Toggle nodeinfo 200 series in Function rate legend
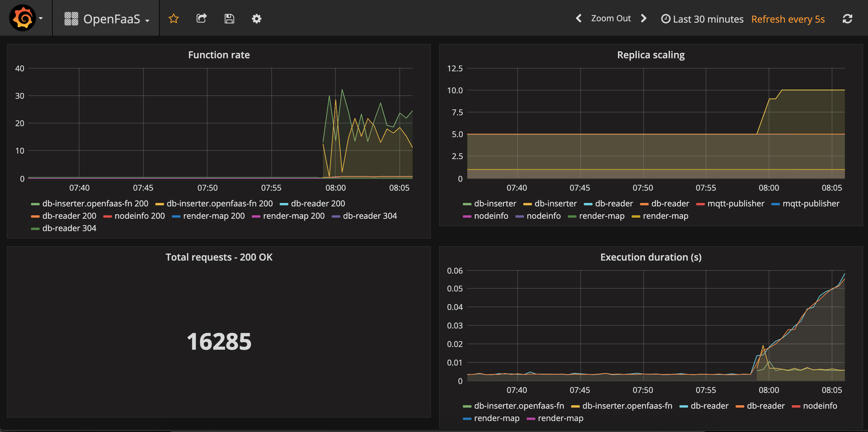 click(x=140, y=216)
